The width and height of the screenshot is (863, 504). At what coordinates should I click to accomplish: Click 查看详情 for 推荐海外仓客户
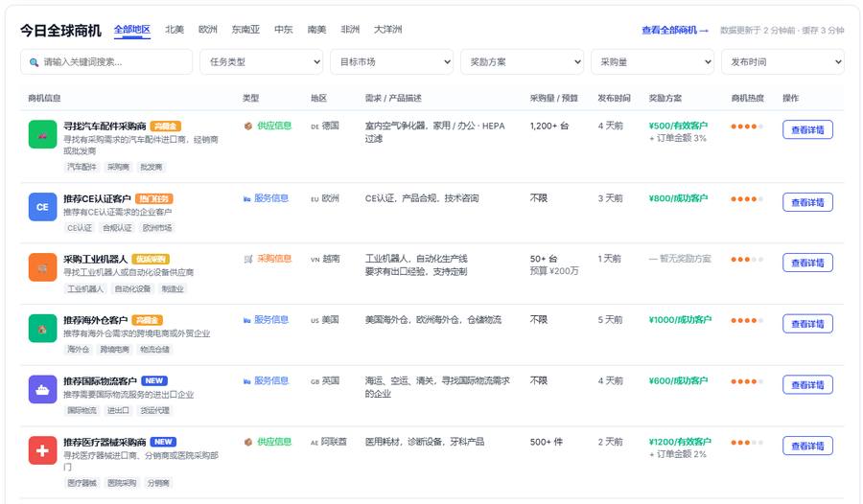point(807,324)
